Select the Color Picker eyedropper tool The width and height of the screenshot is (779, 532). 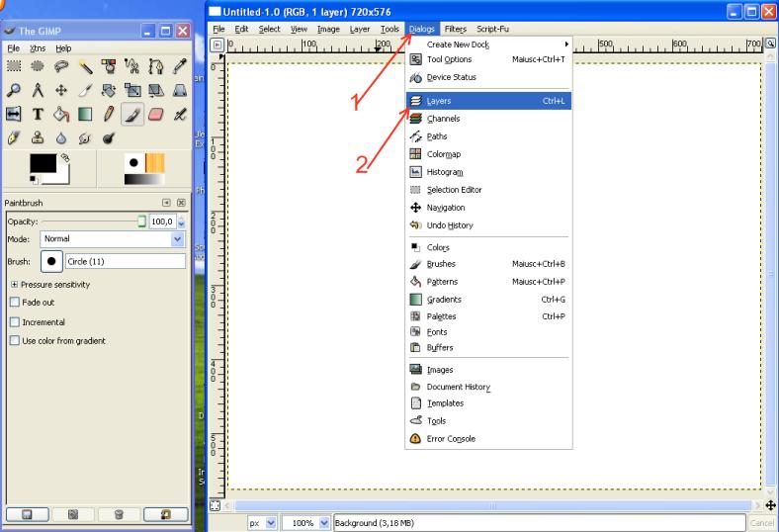coord(180,66)
